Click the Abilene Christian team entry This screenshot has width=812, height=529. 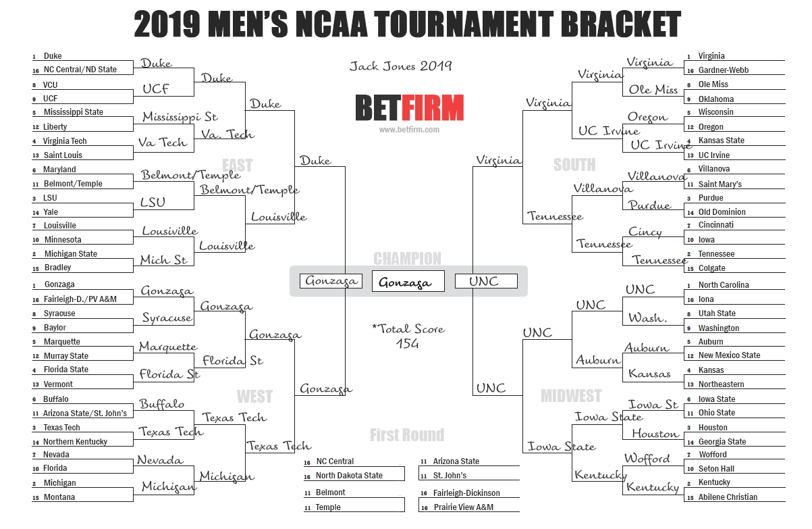pyautogui.click(x=728, y=497)
